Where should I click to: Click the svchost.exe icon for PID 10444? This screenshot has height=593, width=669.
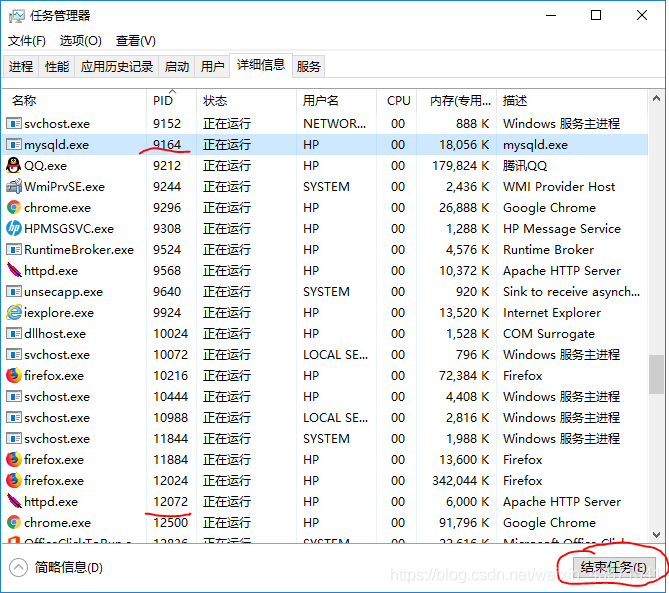14,396
